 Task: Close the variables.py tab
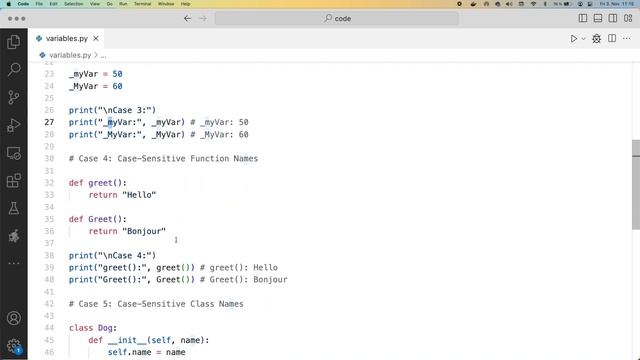[96, 38]
